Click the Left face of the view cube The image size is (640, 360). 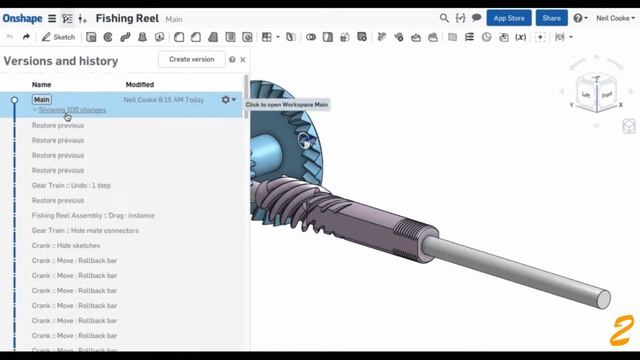click(x=586, y=95)
